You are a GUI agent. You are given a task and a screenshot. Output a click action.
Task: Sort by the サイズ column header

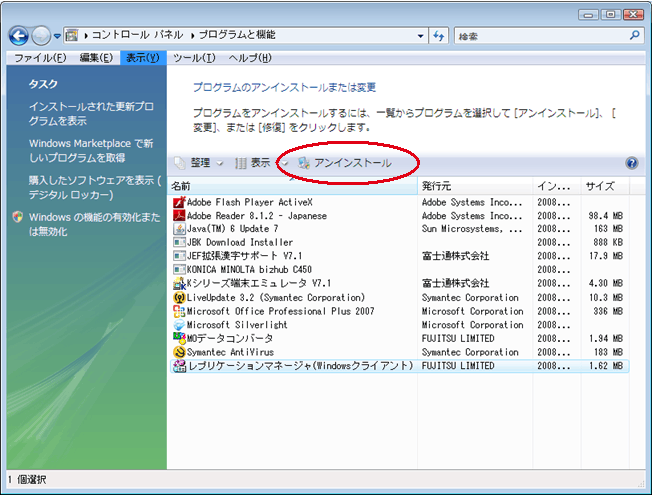[605, 186]
